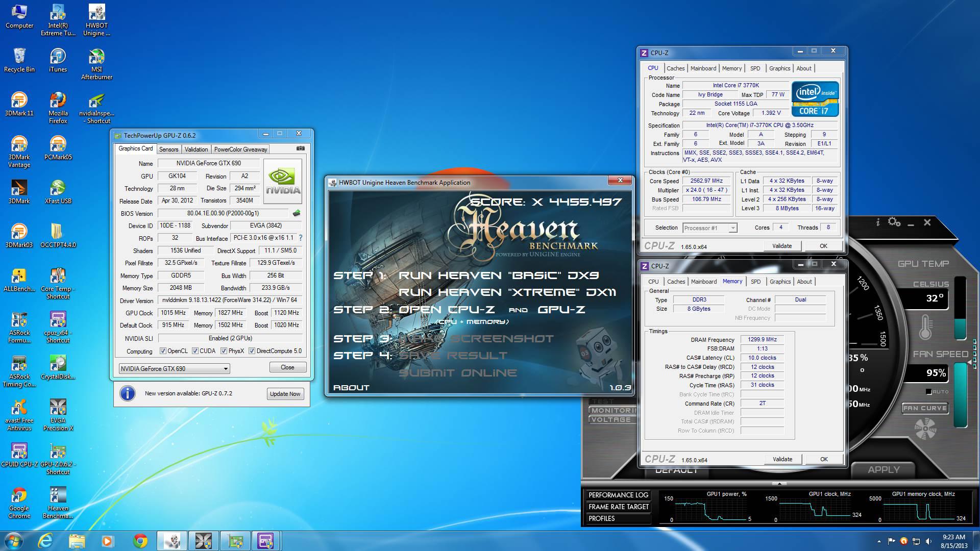This screenshot has height=551, width=980.
Task: Collapse Afterburner monitoring panel arrow
Action: click(x=778, y=483)
